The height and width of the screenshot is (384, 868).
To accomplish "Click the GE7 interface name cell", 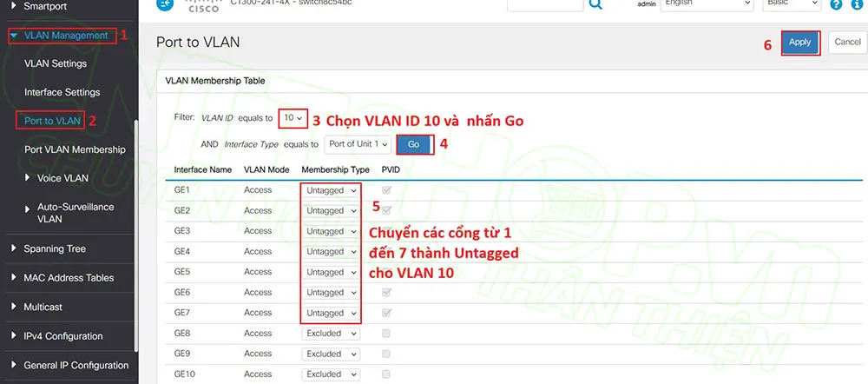I will 182,313.
